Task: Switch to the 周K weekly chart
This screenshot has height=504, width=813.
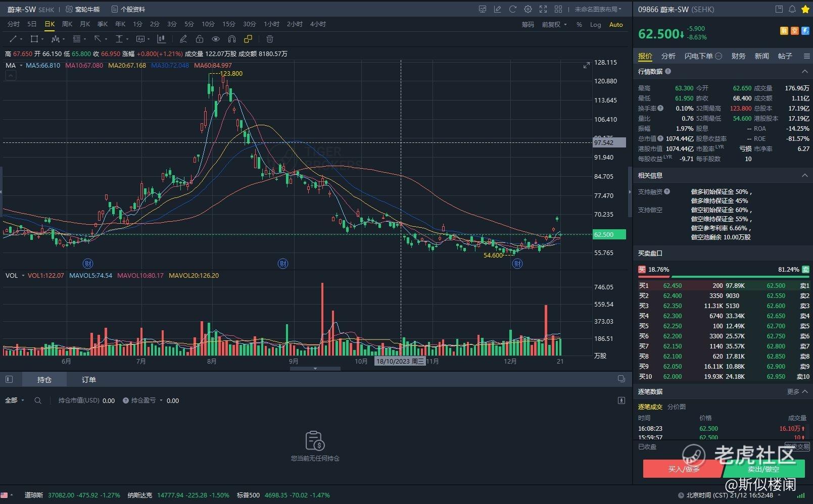Action: (67, 24)
